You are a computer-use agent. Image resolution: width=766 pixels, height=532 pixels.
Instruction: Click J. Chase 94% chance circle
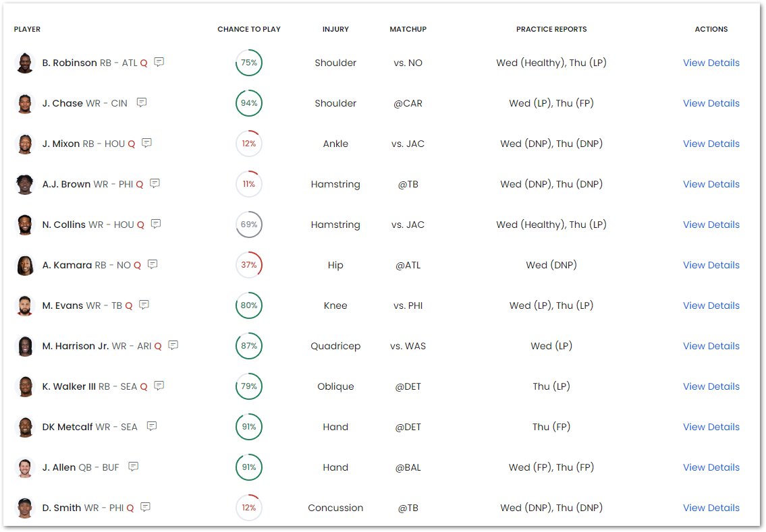(x=249, y=103)
